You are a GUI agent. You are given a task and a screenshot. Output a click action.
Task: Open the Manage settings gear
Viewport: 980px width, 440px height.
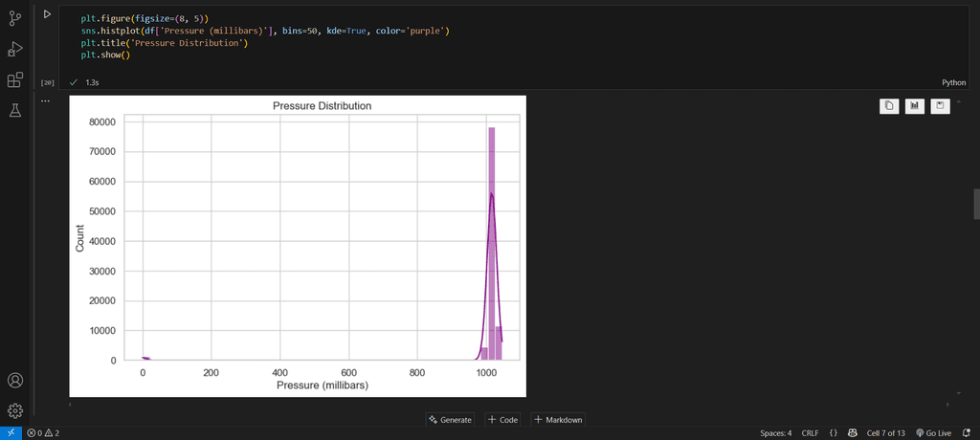pyautogui.click(x=15, y=410)
